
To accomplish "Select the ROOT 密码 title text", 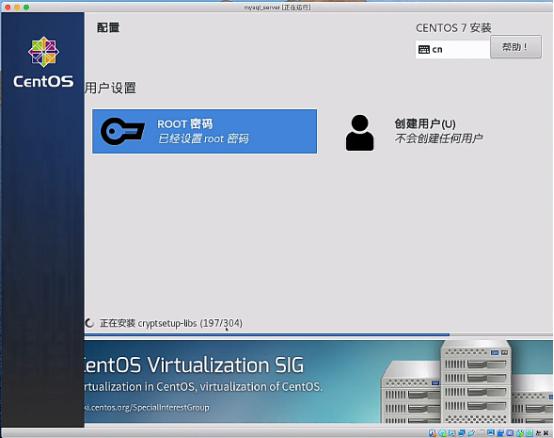I will [x=185, y=124].
